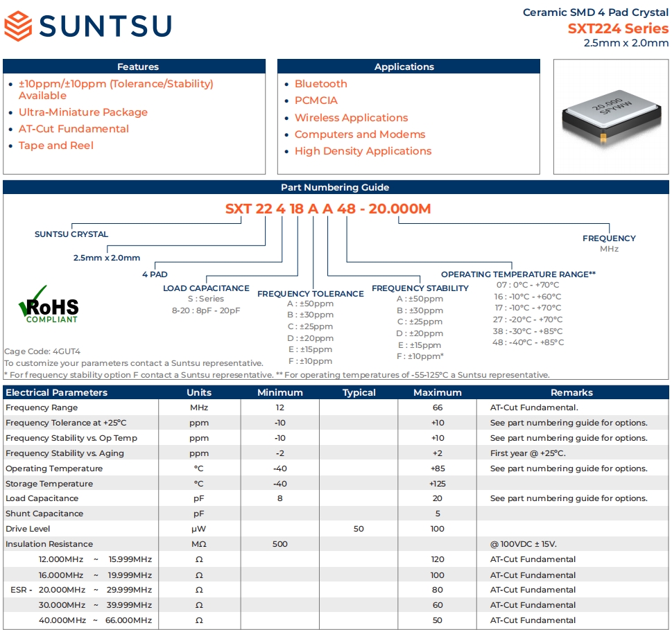Image resolution: width=672 pixels, height=630 pixels.
Task: Click 'Storage Temperature' row label
Action: [x=49, y=484]
